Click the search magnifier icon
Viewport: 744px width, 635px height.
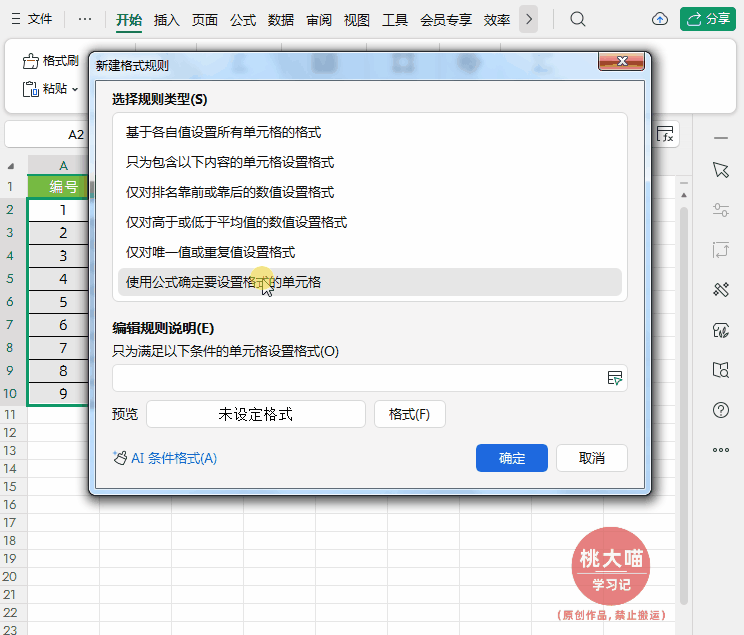577,19
